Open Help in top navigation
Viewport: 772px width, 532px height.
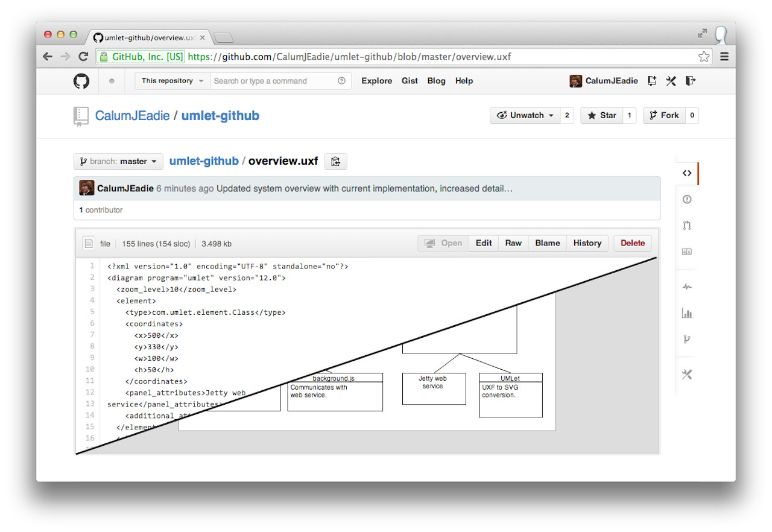(464, 81)
